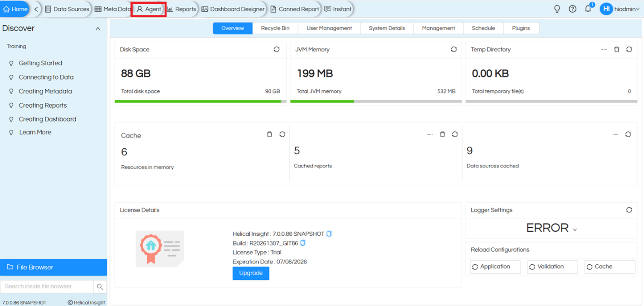Open the Dashboard Designer tab
This screenshot has width=644, height=306.
pyautogui.click(x=233, y=9)
